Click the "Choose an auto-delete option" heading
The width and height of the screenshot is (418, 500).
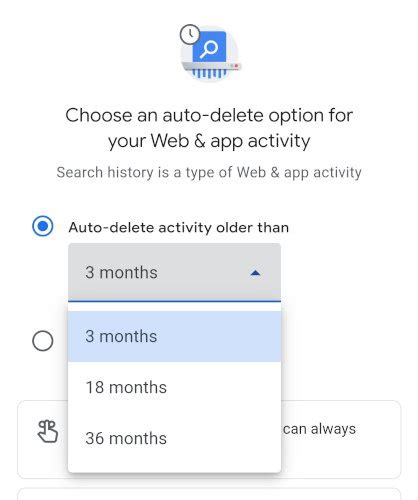click(x=209, y=128)
